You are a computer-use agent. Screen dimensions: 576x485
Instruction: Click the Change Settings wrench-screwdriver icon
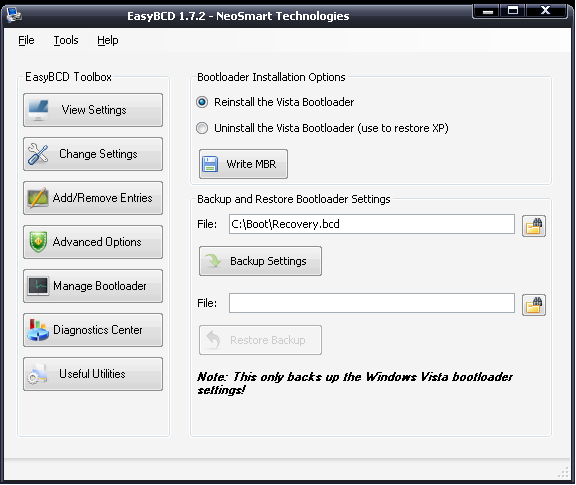tap(38, 154)
